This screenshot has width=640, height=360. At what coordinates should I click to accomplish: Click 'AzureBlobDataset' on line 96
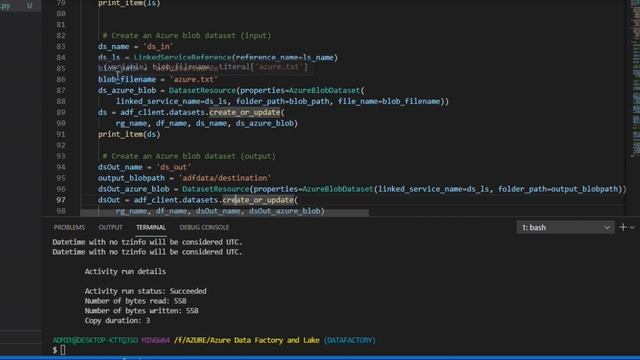tap(338, 189)
